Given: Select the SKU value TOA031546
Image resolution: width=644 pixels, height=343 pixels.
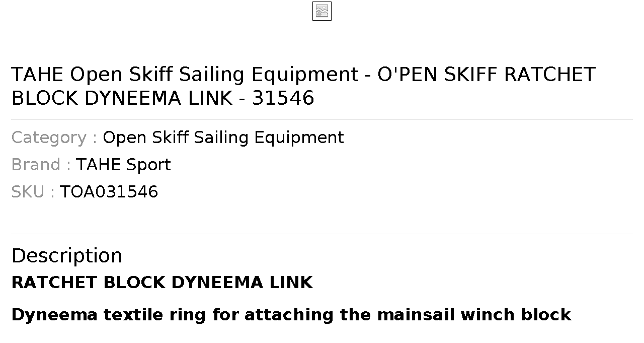Looking at the screenshot, I should click(109, 192).
